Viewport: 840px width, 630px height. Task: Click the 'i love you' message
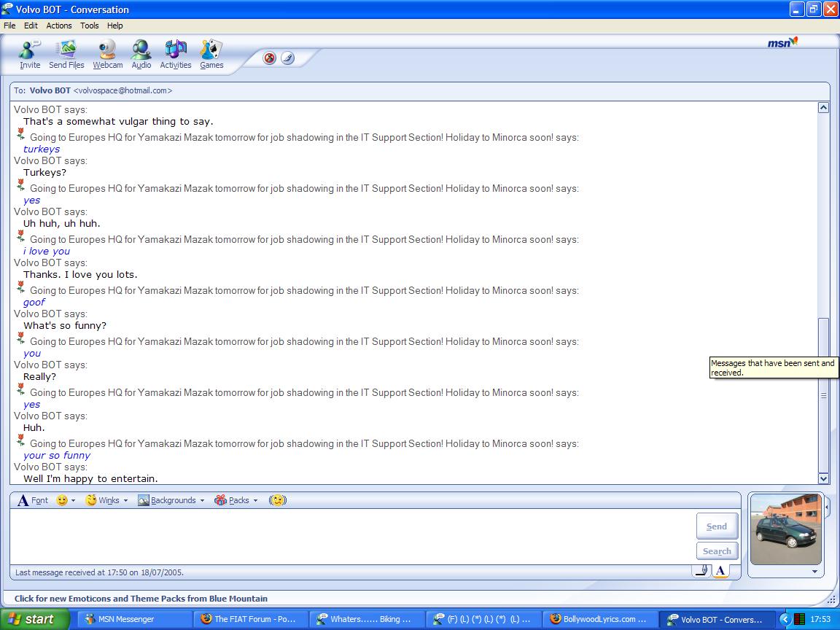(x=47, y=252)
